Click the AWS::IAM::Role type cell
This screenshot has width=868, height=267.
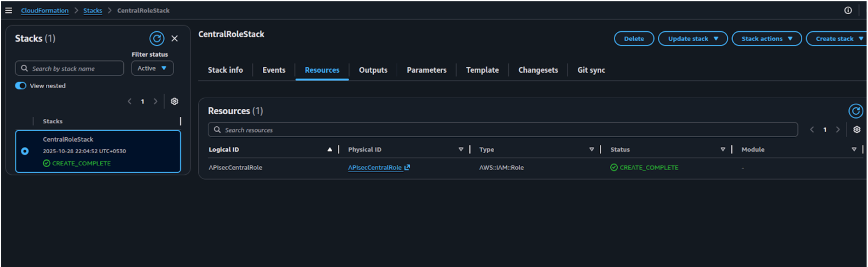pyautogui.click(x=501, y=167)
